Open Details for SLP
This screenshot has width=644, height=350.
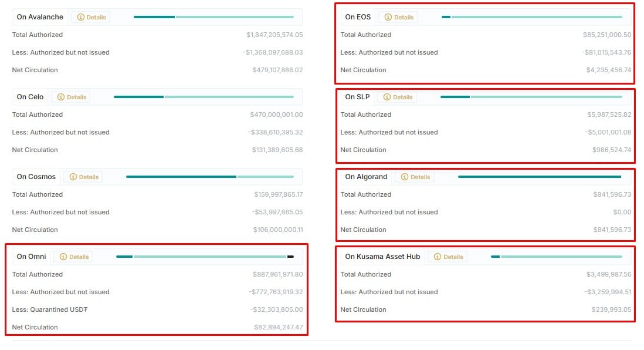[x=397, y=97]
